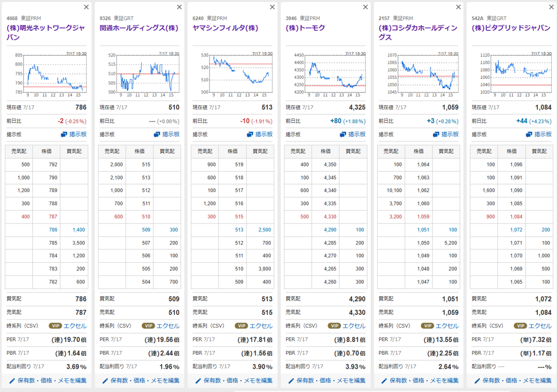The image size is (557, 392).
Task: Open 掲示板 link for トーモク
Action: point(353,134)
